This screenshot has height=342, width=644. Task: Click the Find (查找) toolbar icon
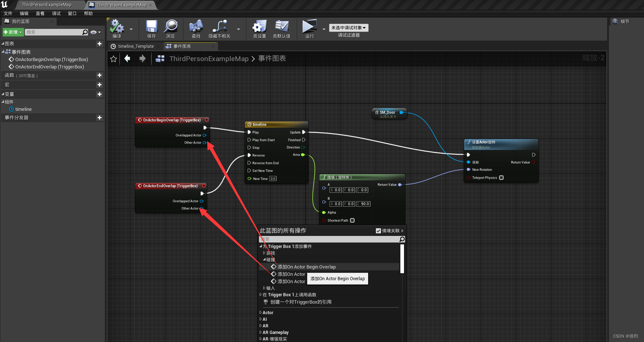(196, 26)
